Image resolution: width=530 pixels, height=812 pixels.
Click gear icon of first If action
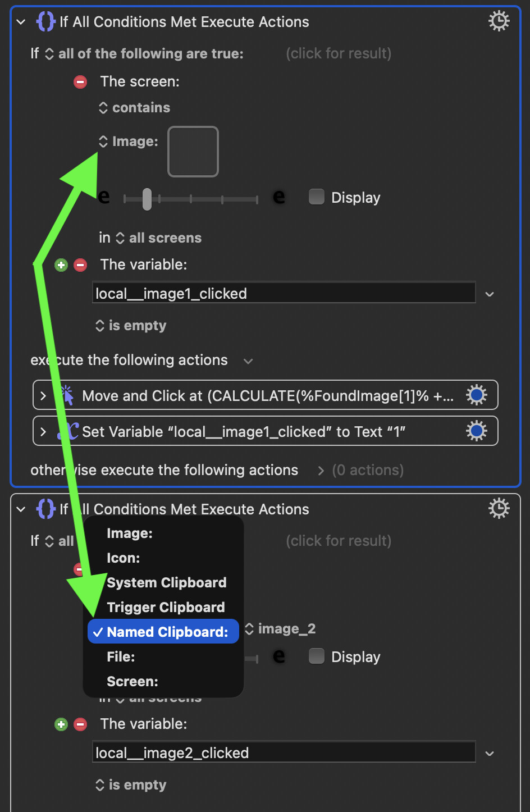(x=499, y=21)
